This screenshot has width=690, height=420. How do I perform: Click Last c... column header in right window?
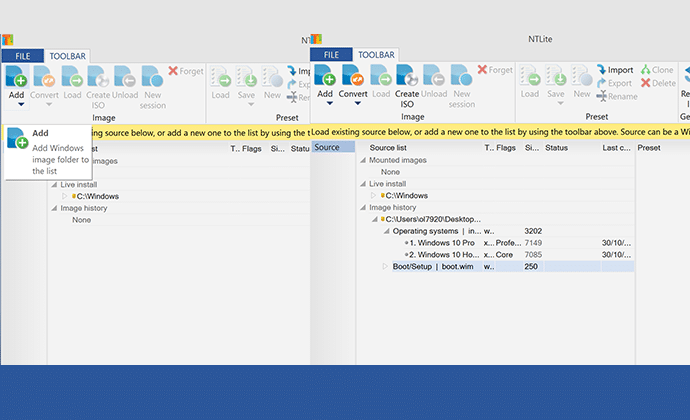coord(616,148)
